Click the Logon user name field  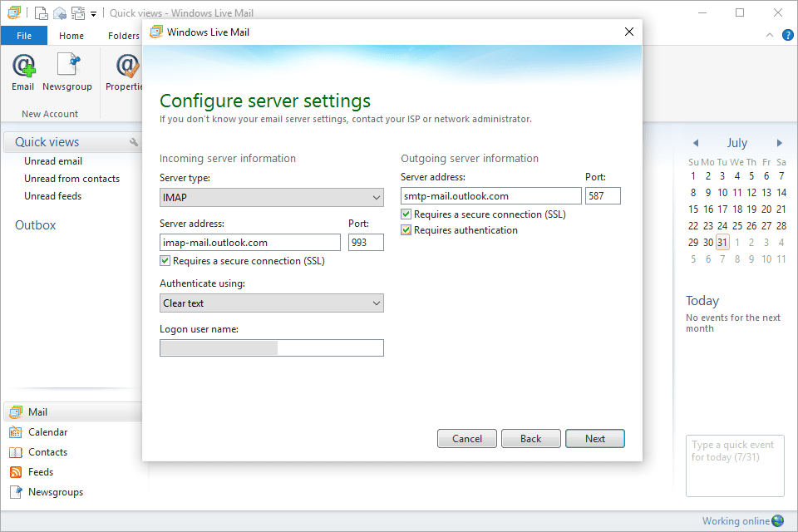click(x=272, y=347)
